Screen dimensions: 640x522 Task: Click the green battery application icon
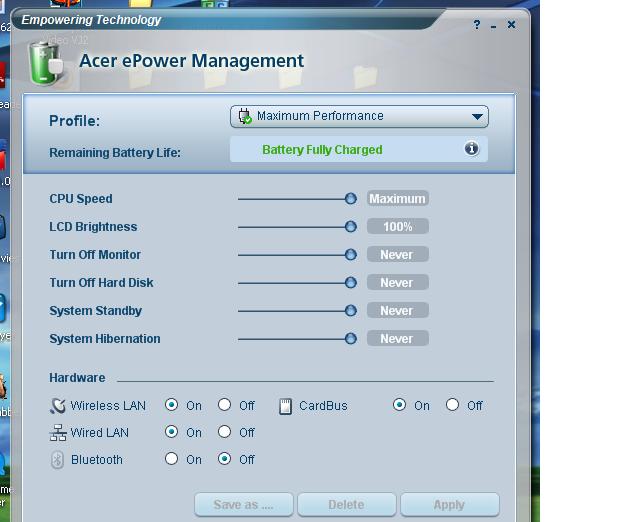46,63
